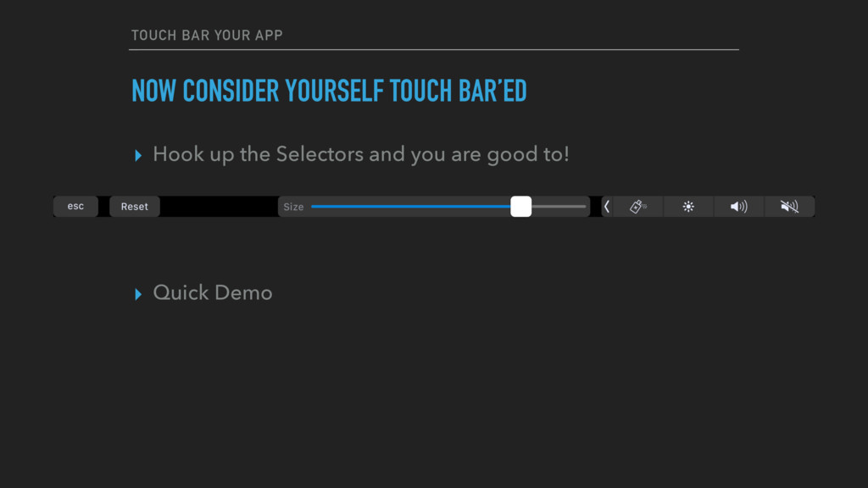Expand the Control Strip with the chevron

[x=607, y=207]
